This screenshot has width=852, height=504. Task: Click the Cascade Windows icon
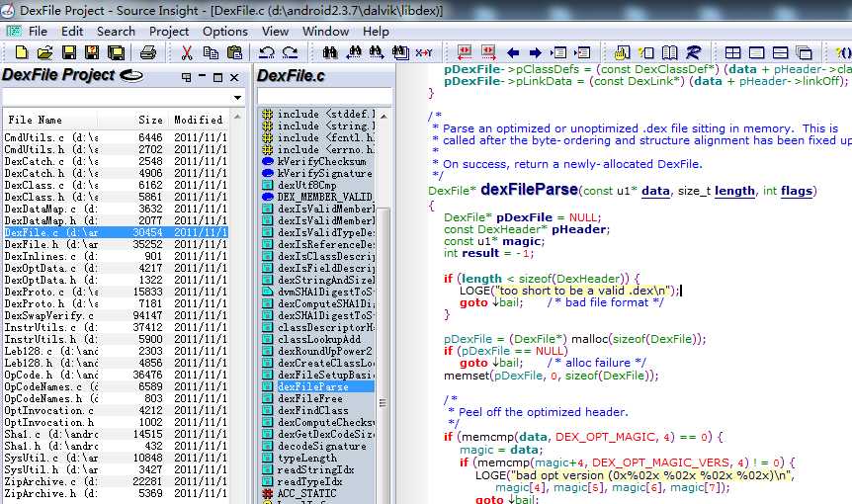[805, 52]
